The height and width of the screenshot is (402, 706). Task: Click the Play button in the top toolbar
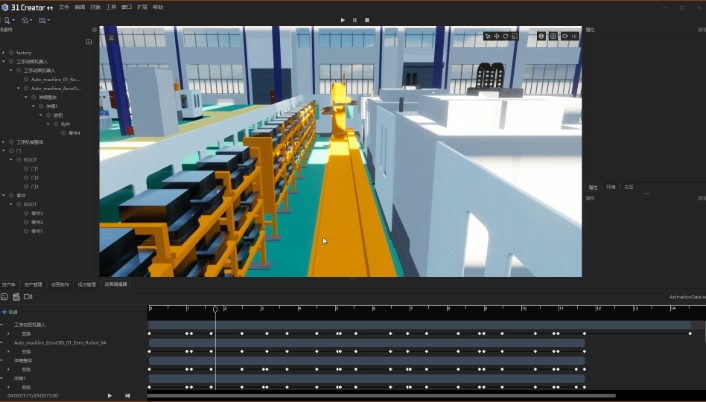pyautogui.click(x=343, y=19)
